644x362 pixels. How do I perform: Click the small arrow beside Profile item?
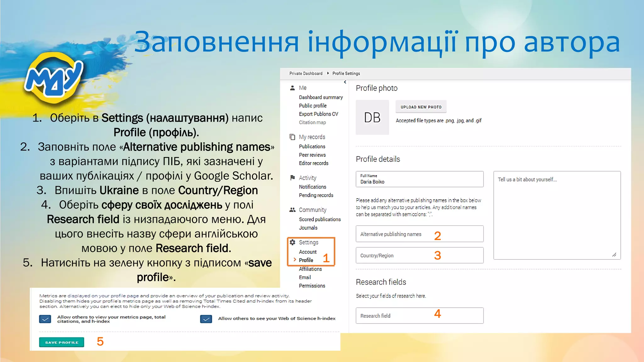pos(295,260)
